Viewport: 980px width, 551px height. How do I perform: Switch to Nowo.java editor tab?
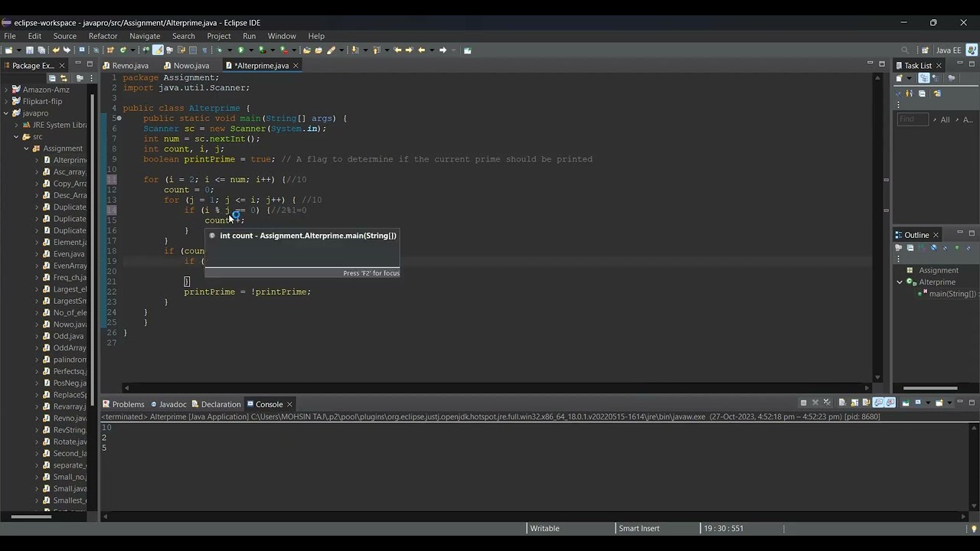[x=186, y=66]
